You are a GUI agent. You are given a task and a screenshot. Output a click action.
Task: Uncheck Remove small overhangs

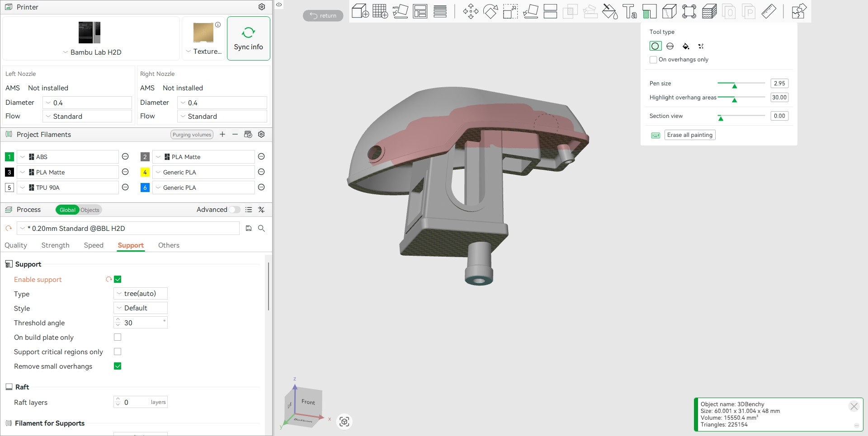coord(118,366)
